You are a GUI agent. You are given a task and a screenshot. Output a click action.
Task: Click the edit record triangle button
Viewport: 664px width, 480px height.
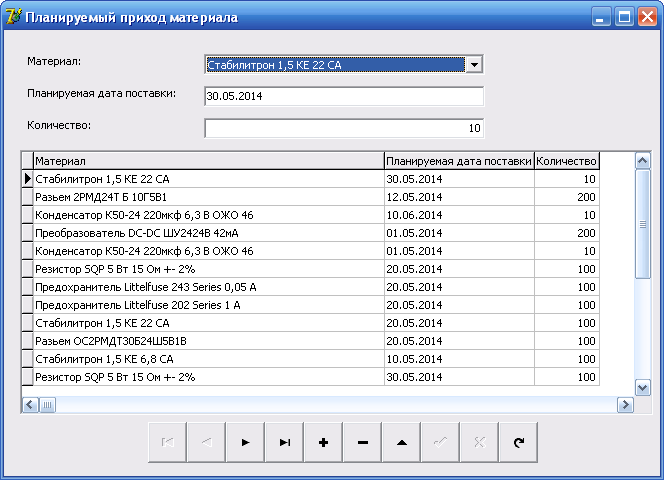(401, 442)
